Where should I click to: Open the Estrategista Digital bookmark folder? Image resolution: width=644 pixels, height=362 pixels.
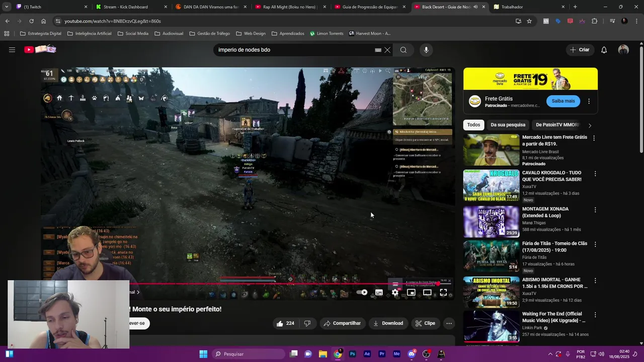click(x=41, y=34)
